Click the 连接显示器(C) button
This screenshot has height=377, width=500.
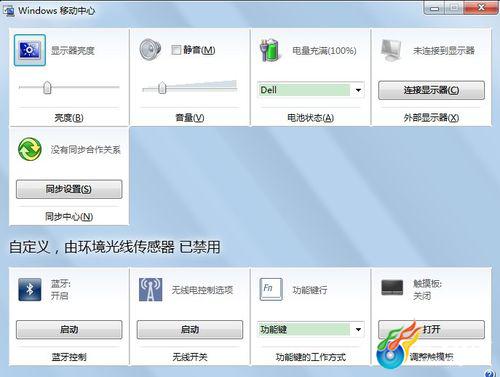(x=431, y=90)
